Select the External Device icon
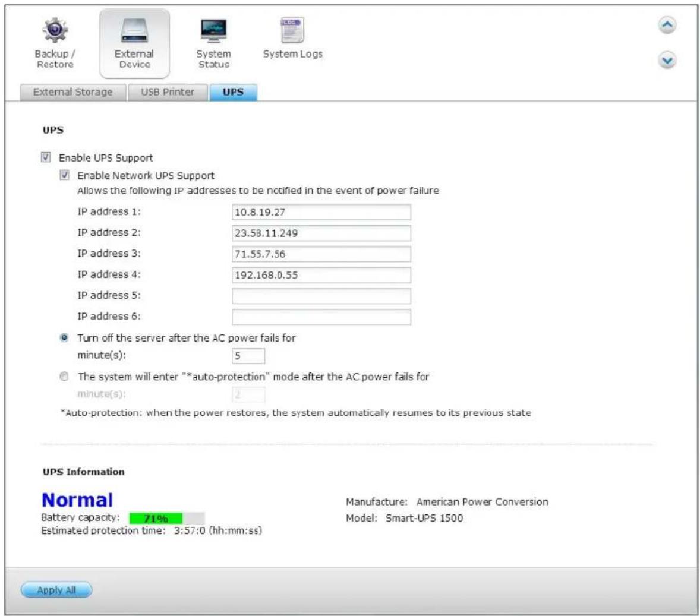 tap(134, 44)
